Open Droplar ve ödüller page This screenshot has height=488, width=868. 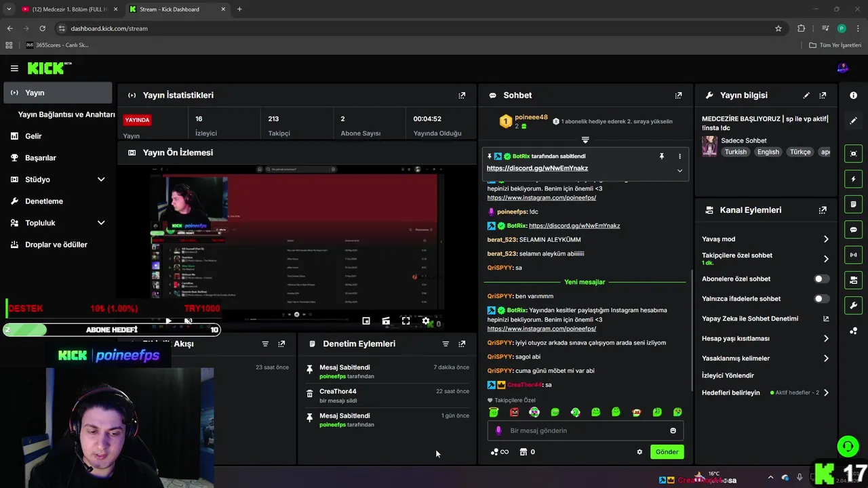point(56,245)
